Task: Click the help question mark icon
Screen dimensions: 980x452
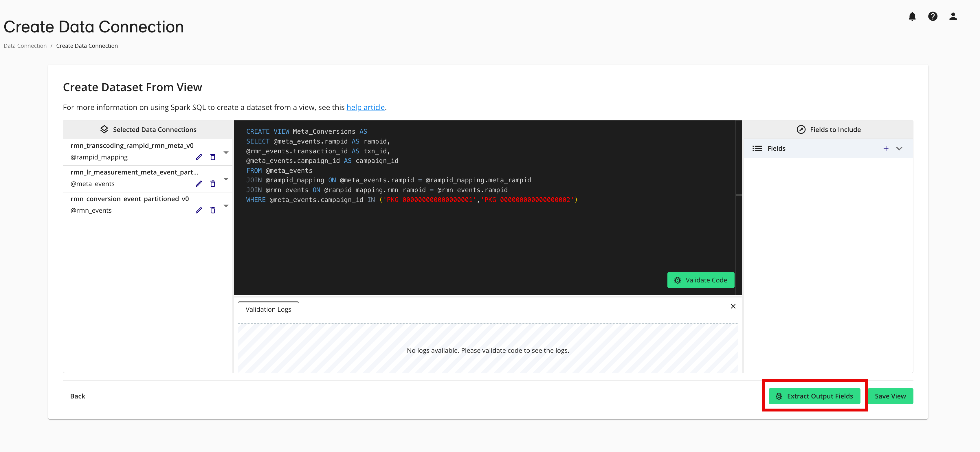Action: [x=933, y=16]
